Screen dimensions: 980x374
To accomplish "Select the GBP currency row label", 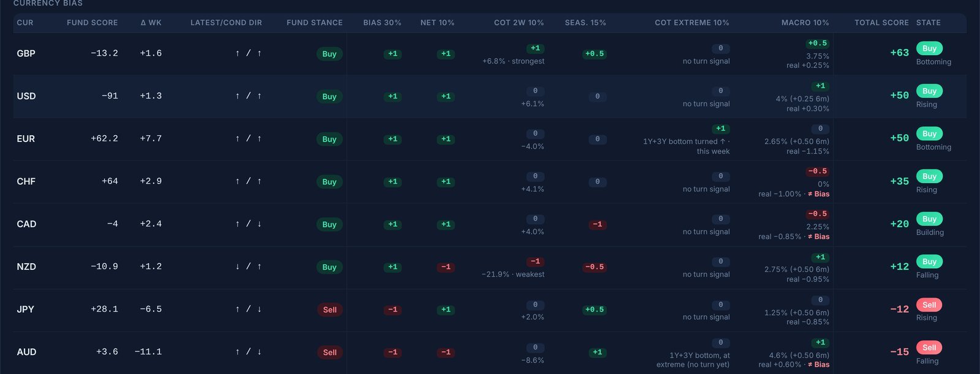I will click(26, 54).
